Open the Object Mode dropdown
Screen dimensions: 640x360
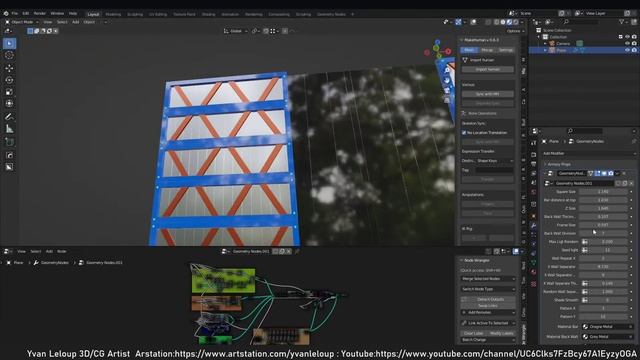point(22,22)
